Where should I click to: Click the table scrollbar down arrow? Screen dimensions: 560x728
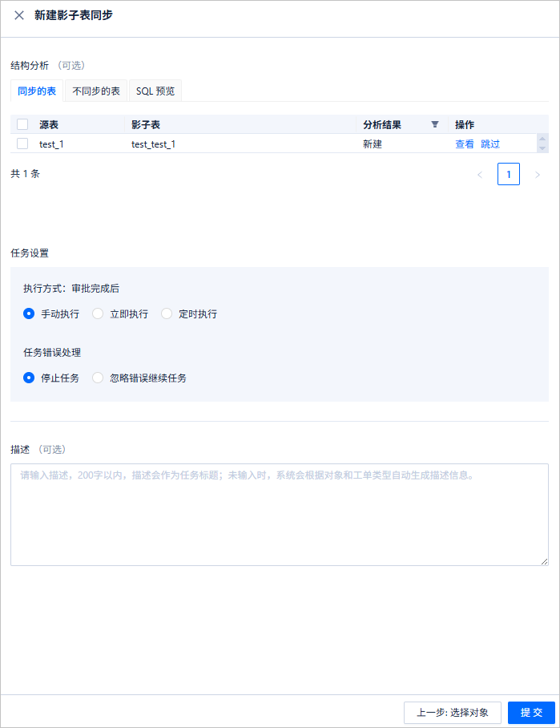coord(542,148)
